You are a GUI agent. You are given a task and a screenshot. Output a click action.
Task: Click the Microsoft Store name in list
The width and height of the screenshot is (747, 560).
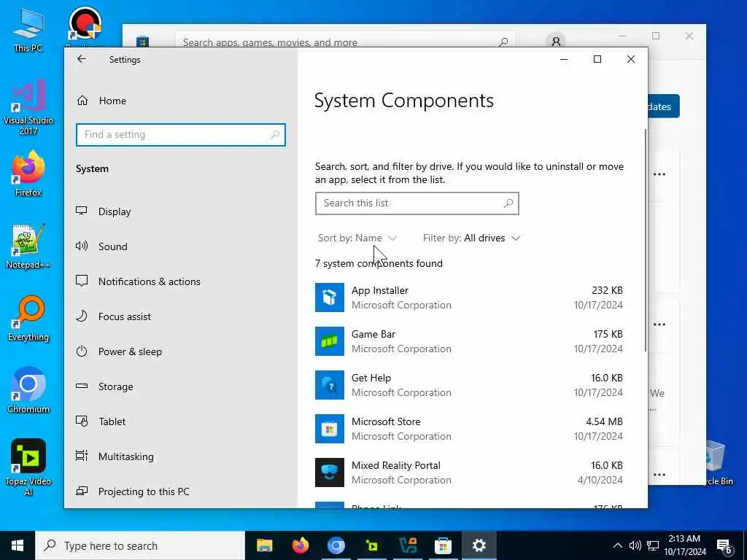point(386,422)
